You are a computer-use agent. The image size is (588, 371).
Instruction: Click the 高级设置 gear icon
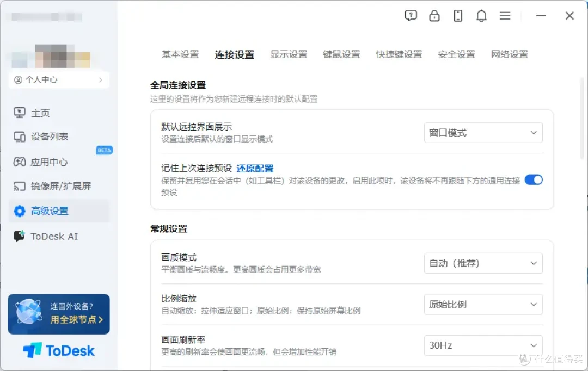20,211
